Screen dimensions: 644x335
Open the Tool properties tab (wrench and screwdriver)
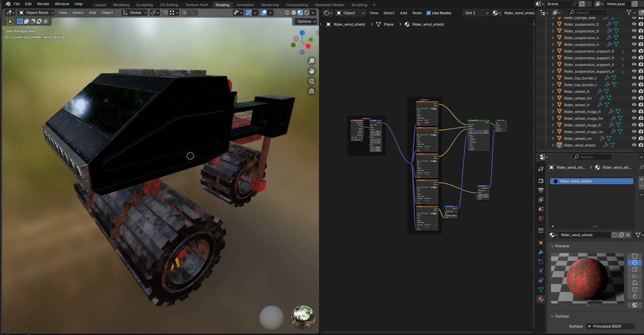[x=541, y=169]
